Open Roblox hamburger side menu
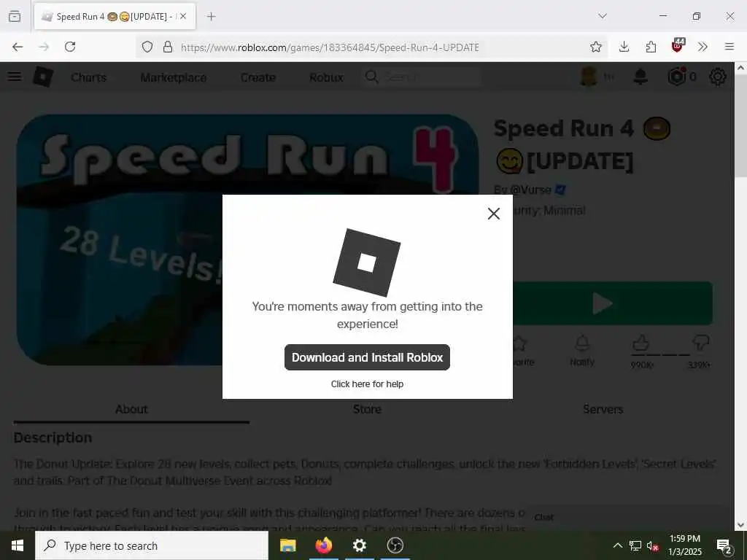 click(15, 77)
